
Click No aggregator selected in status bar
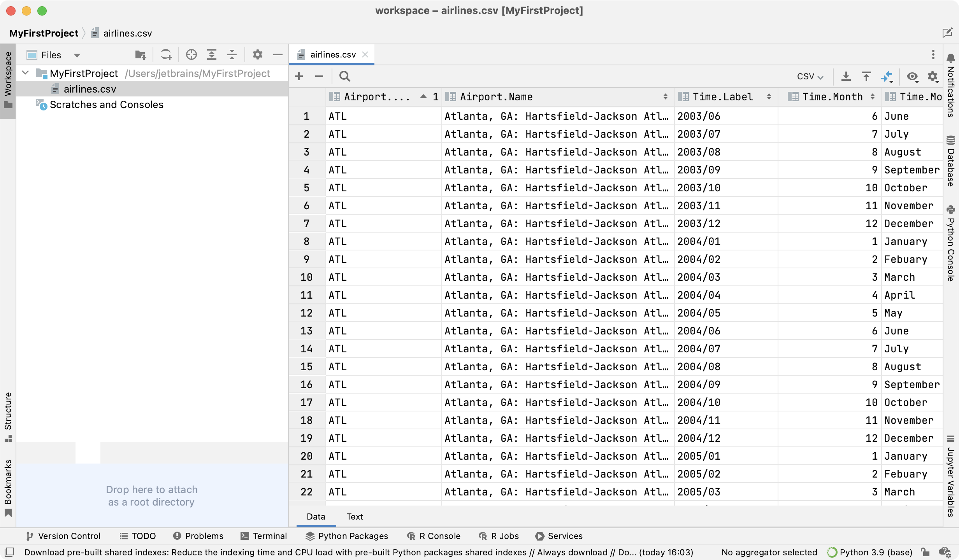point(769,552)
